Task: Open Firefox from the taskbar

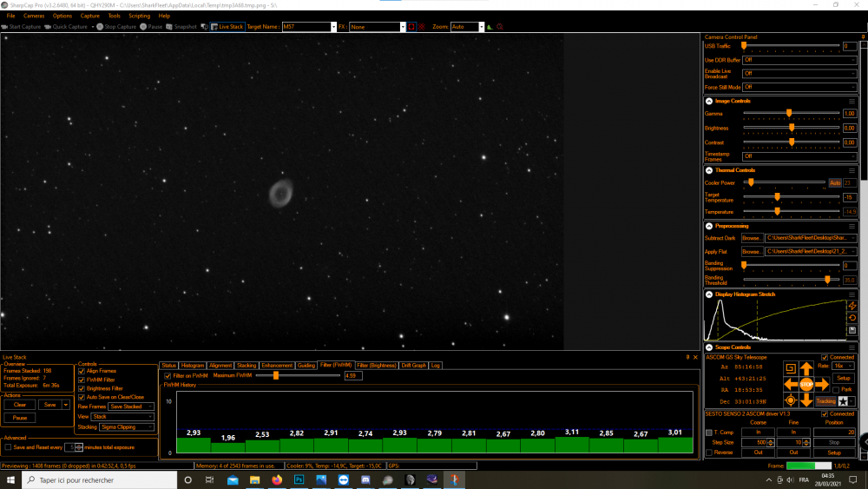Action: 277,480
